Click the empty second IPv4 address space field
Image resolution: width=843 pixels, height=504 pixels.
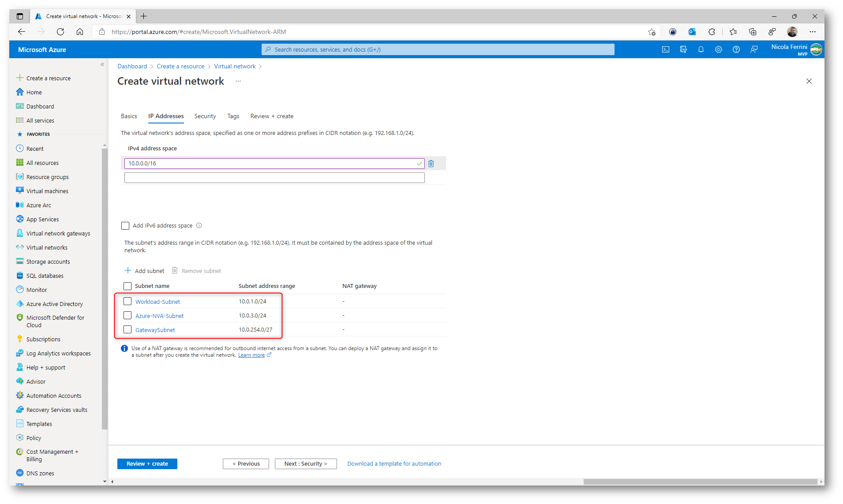pyautogui.click(x=274, y=178)
